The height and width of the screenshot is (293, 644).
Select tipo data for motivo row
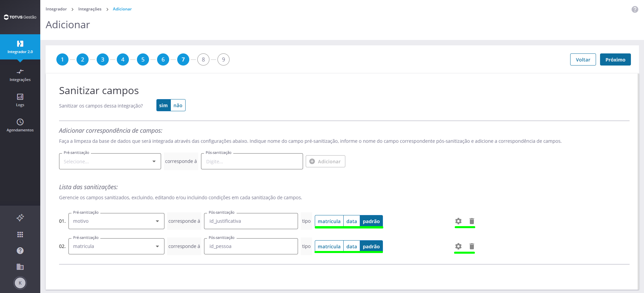[x=352, y=221]
